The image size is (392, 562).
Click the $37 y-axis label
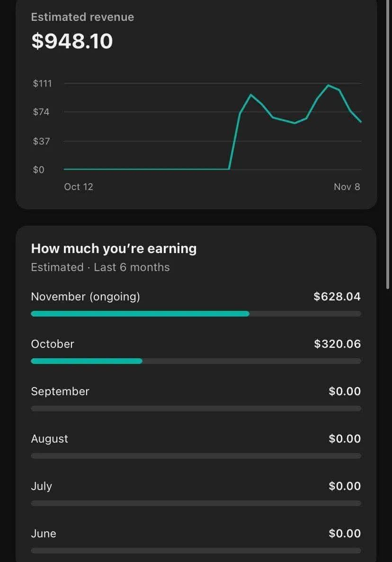(41, 141)
